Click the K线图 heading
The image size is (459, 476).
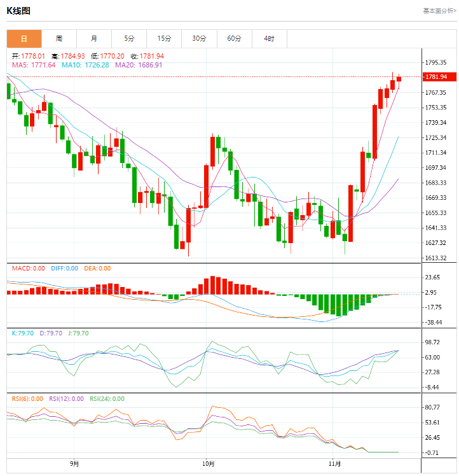(18, 11)
